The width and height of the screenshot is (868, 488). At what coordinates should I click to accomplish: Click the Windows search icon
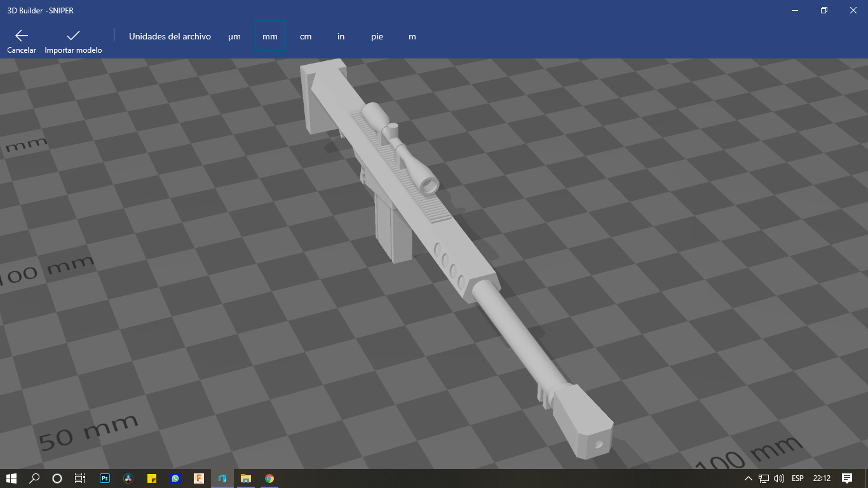click(x=33, y=479)
